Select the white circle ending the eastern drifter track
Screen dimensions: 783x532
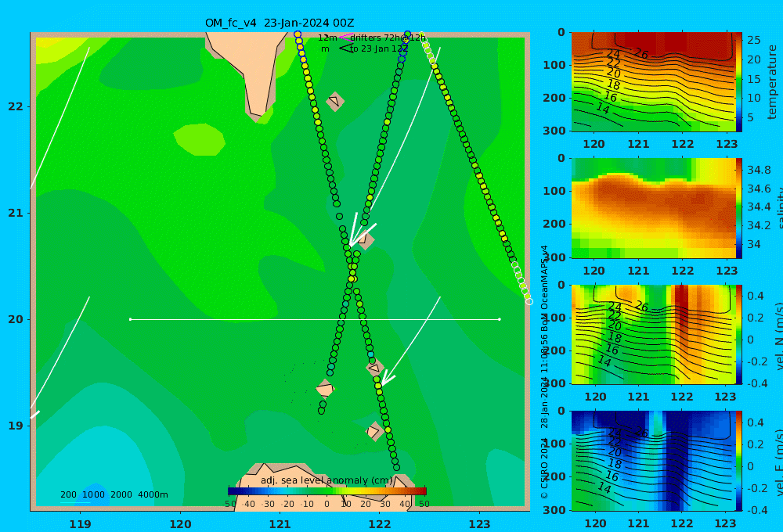529,301
